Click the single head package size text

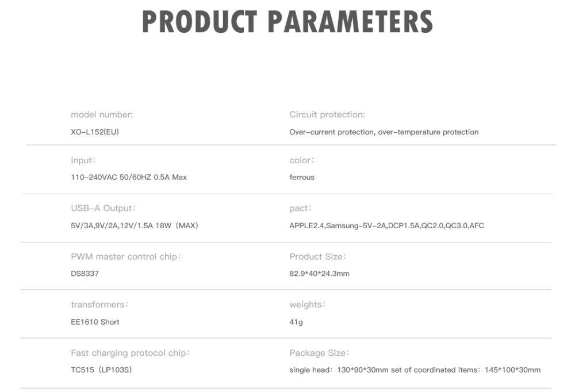(x=415, y=370)
